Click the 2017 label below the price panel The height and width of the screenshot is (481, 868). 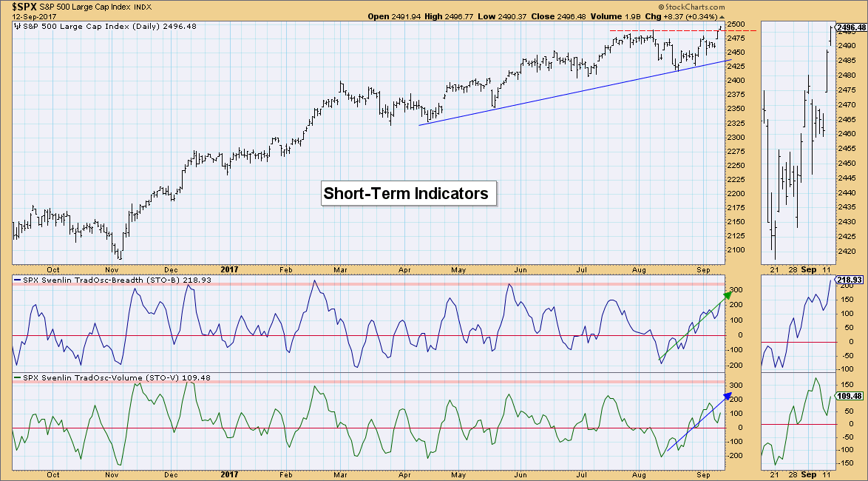click(228, 270)
